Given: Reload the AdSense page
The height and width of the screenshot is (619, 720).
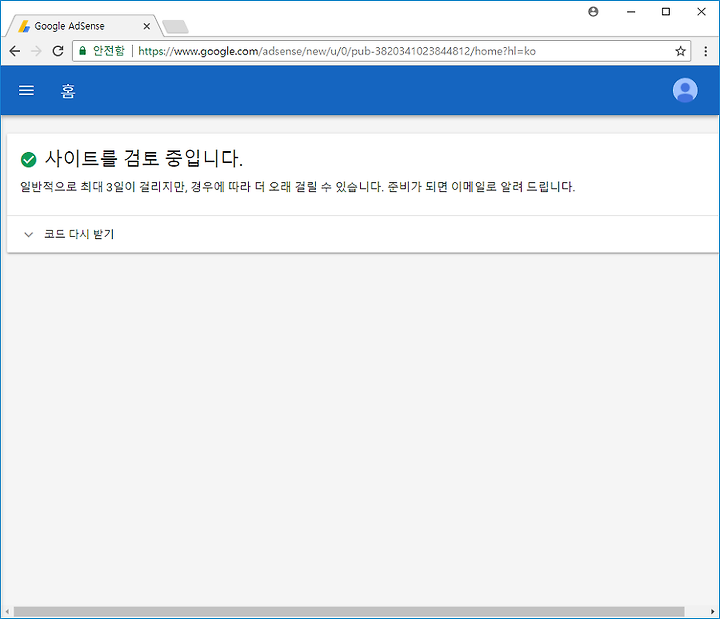Looking at the screenshot, I should pos(58,51).
